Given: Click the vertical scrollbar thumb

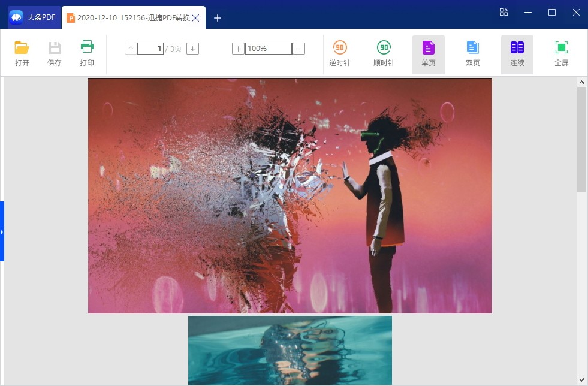Looking at the screenshot, I should (x=581, y=140).
